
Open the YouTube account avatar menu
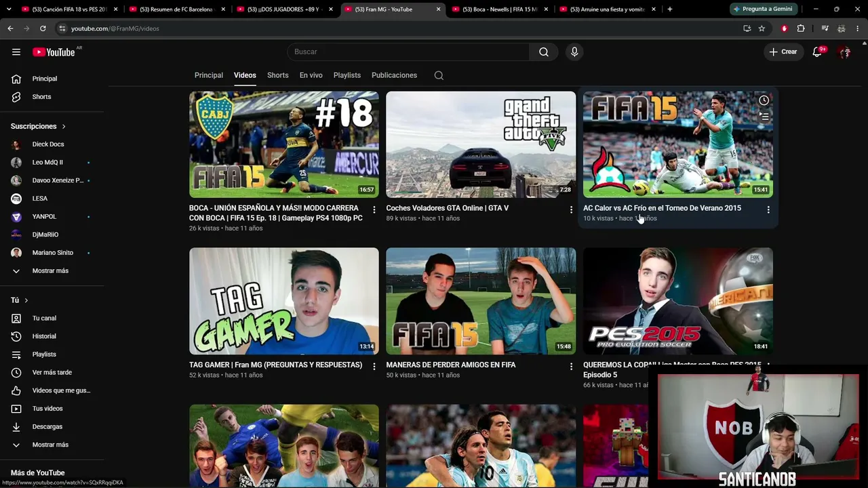(844, 52)
